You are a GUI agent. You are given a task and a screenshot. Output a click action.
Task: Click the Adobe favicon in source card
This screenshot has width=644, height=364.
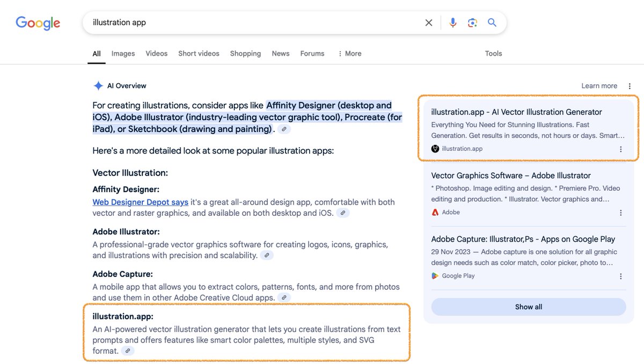coord(435,212)
